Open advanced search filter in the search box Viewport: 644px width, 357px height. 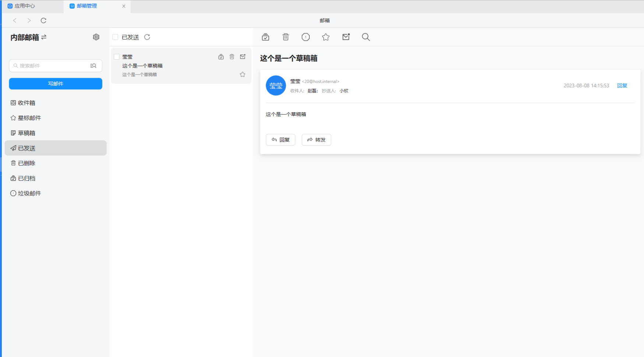(x=94, y=66)
